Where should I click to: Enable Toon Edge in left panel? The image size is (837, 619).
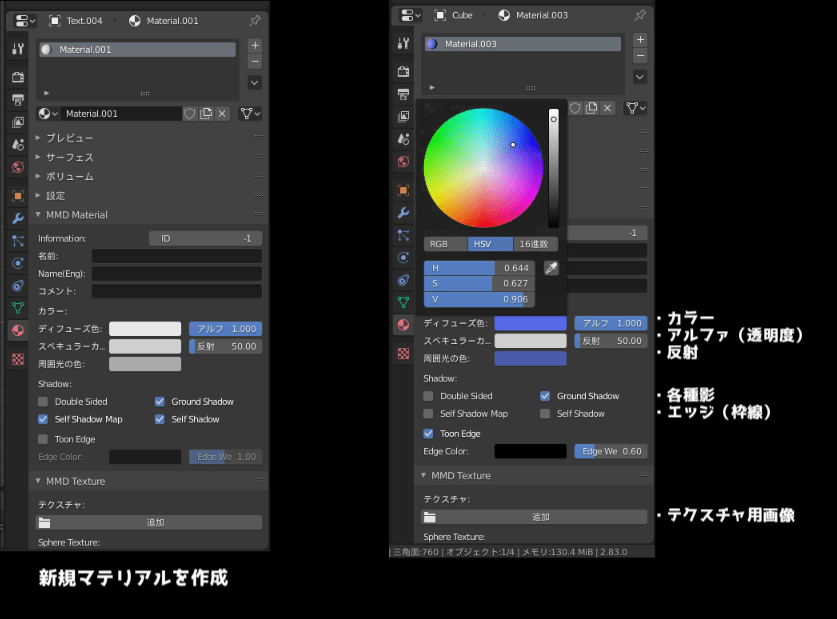(43, 439)
